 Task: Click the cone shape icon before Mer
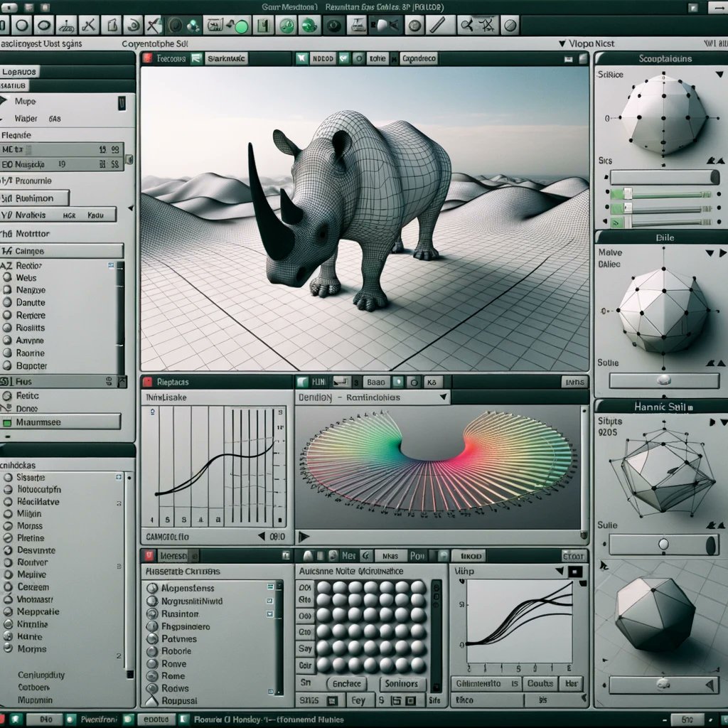coord(308,556)
